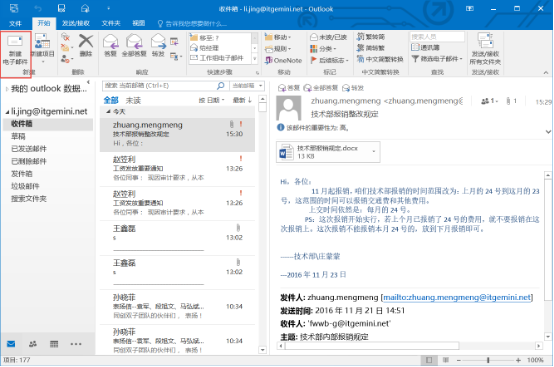Screen dimensions: 554x367
Task: Select the 已发送邮件 folder
Action: (x=29, y=149)
